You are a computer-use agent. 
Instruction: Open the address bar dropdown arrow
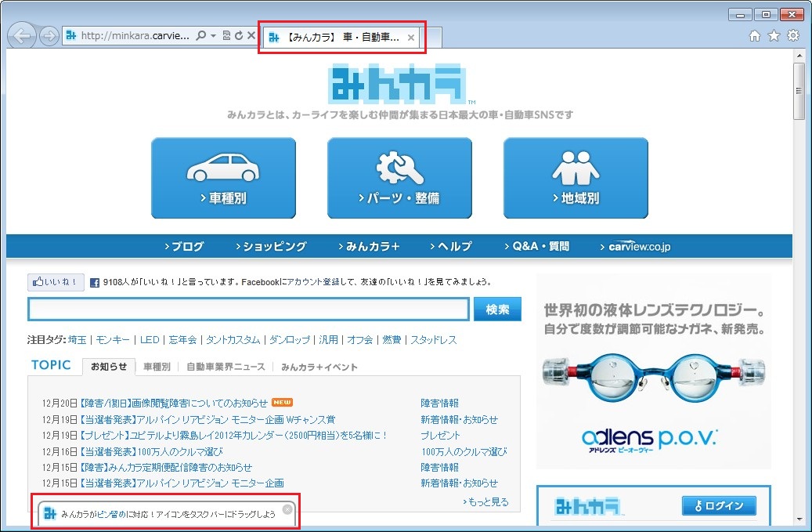(213, 36)
